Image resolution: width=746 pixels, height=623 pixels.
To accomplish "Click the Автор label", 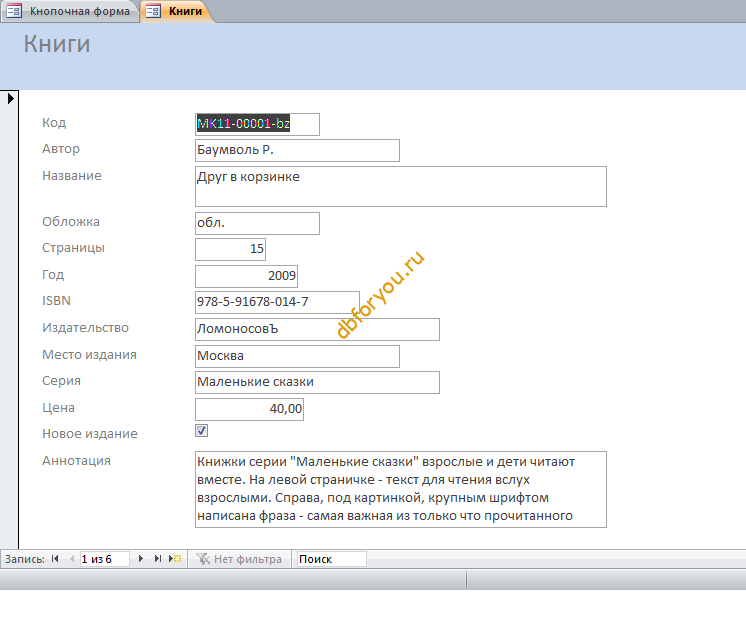I will pyautogui.click(x=61, y=149).
